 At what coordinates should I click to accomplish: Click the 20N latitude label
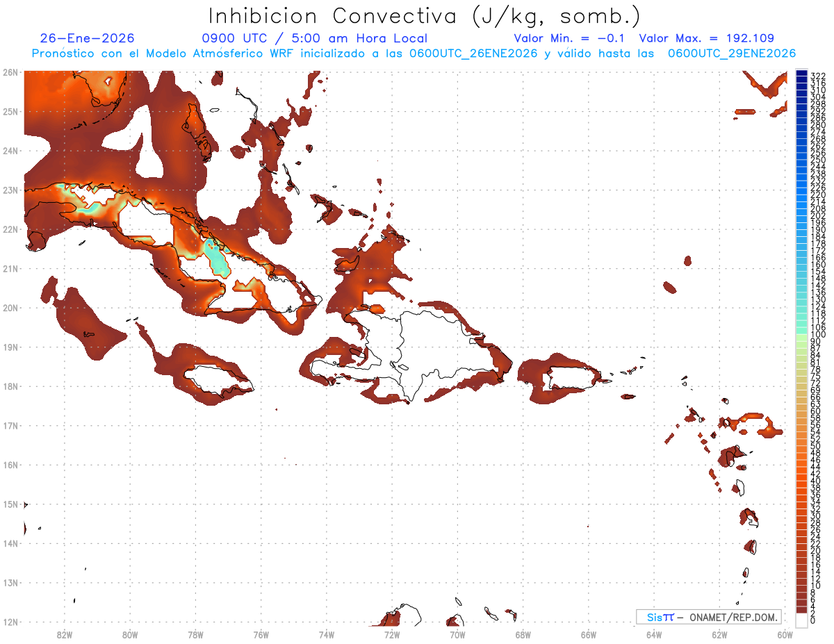(10, 308)
